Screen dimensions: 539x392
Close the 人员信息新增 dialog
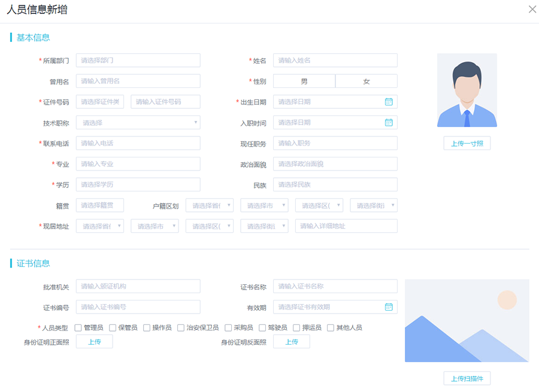pos(532,9)
